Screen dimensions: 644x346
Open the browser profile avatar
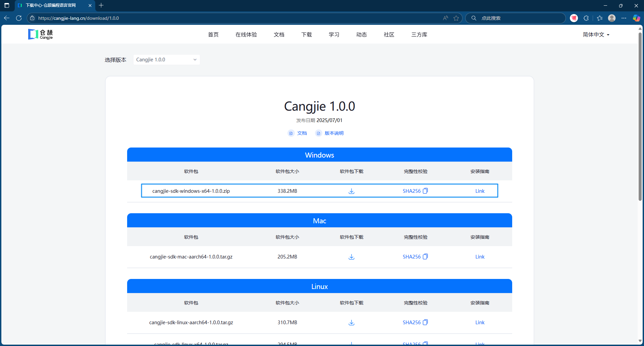tap(612, 18)
